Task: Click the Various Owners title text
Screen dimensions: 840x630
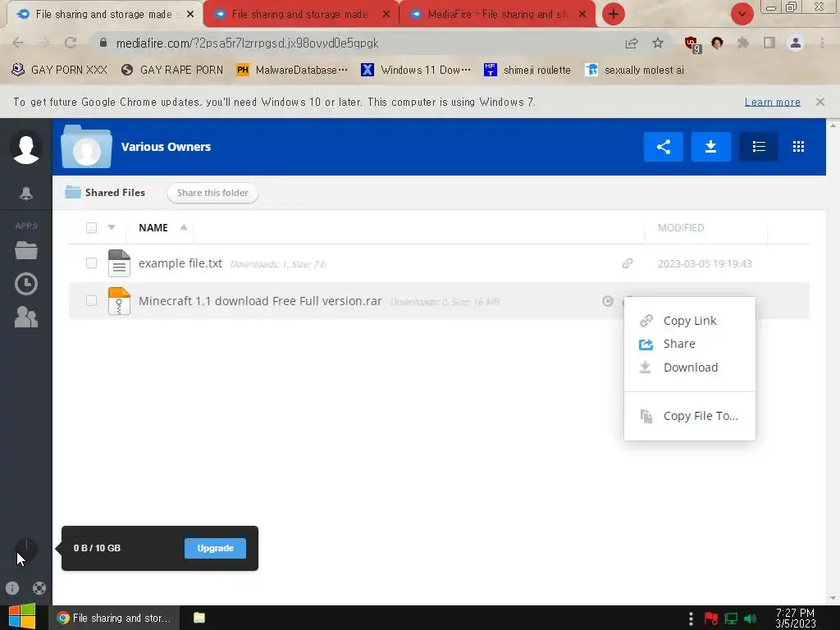Action: click(166, 147)
